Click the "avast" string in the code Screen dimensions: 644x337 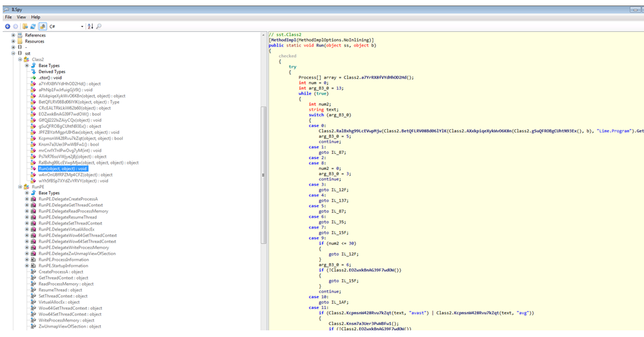[417, 313]
